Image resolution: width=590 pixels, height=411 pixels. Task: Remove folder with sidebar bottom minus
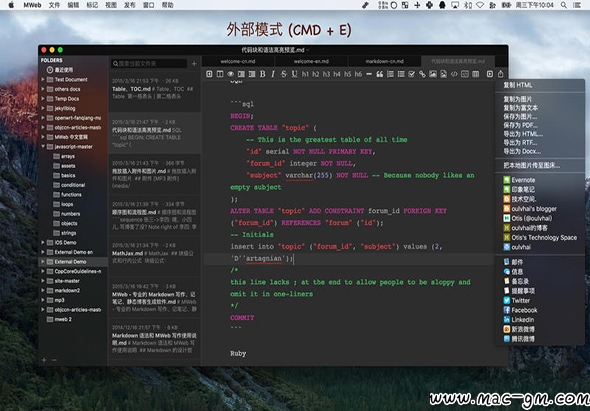click(x=54, y=360)
